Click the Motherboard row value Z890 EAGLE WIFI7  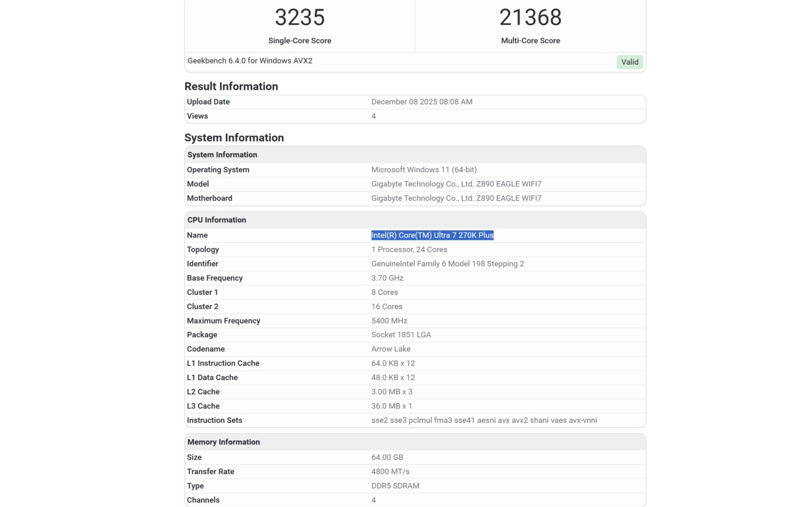point(456,198)
